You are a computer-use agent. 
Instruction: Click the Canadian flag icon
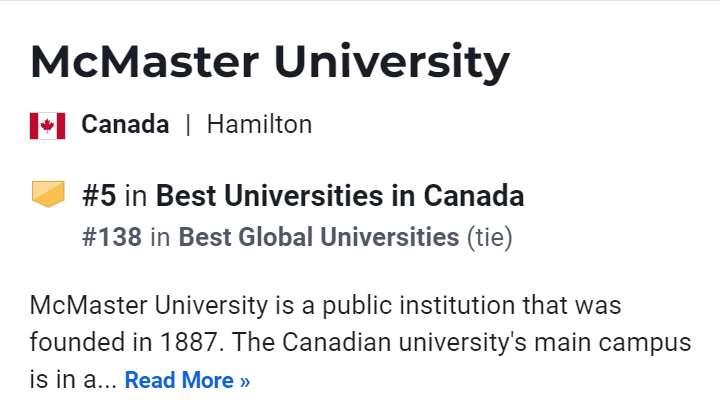[48, 125]
